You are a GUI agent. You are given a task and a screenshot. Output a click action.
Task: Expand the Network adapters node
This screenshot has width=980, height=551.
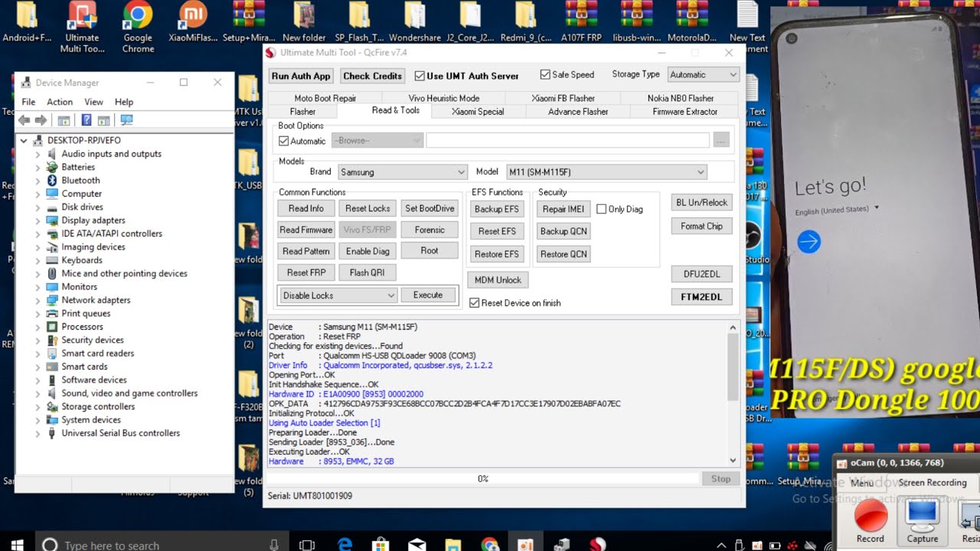coord(38,300)
